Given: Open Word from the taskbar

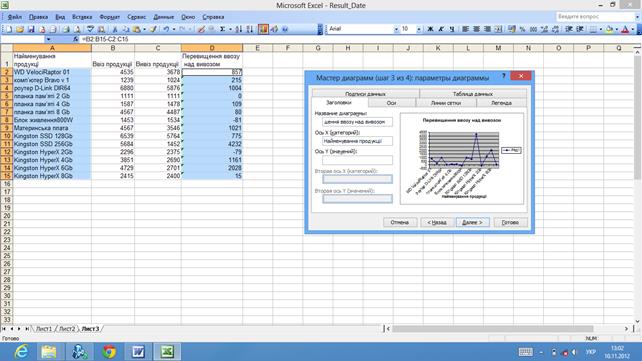Looking at the screenshot, I should point(138,352).
